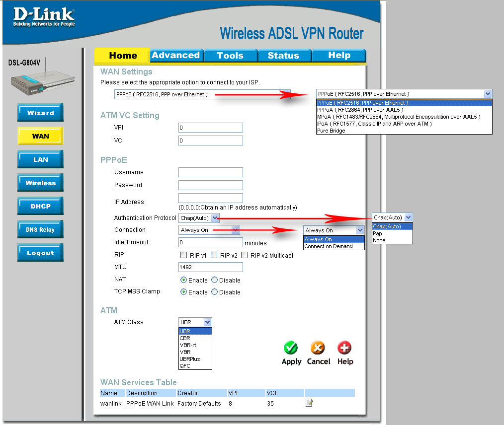
Task: Switch to the Tools tab
Action: [x=231, y=55]
